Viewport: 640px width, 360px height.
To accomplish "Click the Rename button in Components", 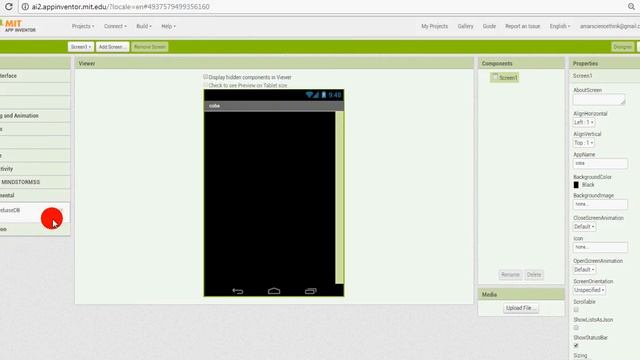I will pyautogui.click(x=510, y=275).
